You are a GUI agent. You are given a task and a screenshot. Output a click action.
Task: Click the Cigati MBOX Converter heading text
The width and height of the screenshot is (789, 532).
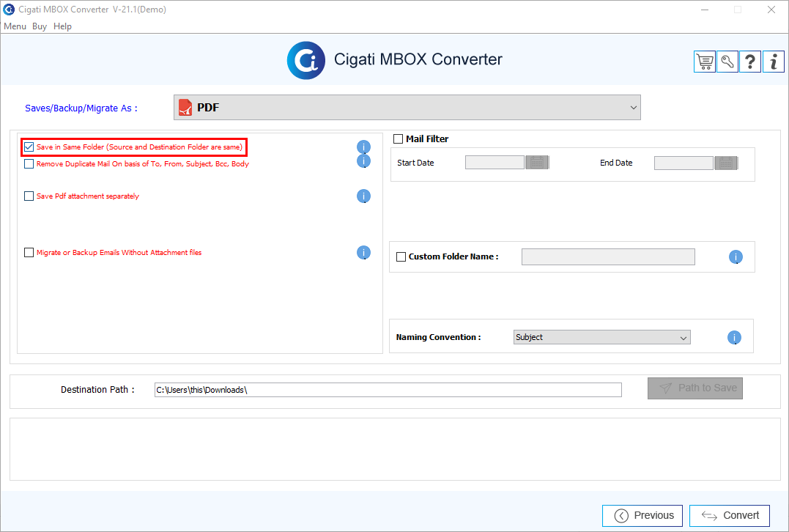pyautogui.click(x=418, y=59)
